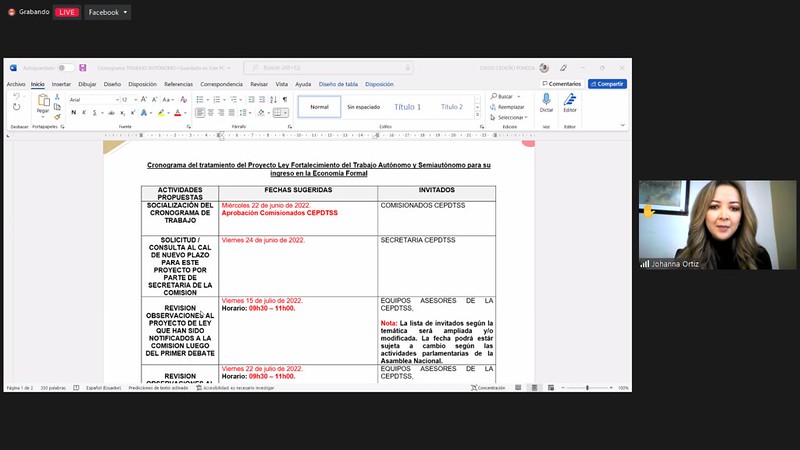Image resolution: width=800 pixels, height=450 pixels.
Task: Toggle strikethrough ab formatting
Action: [x=111, y=113]
